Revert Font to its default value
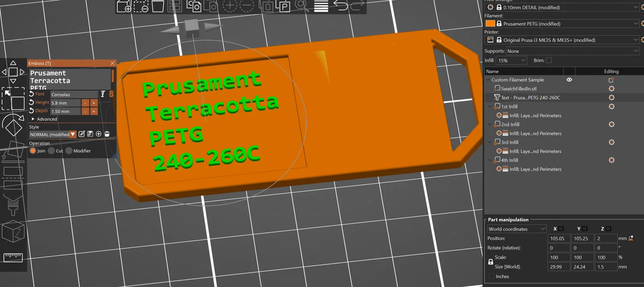Screen dimensions: 644x287 tap(31, 94)
